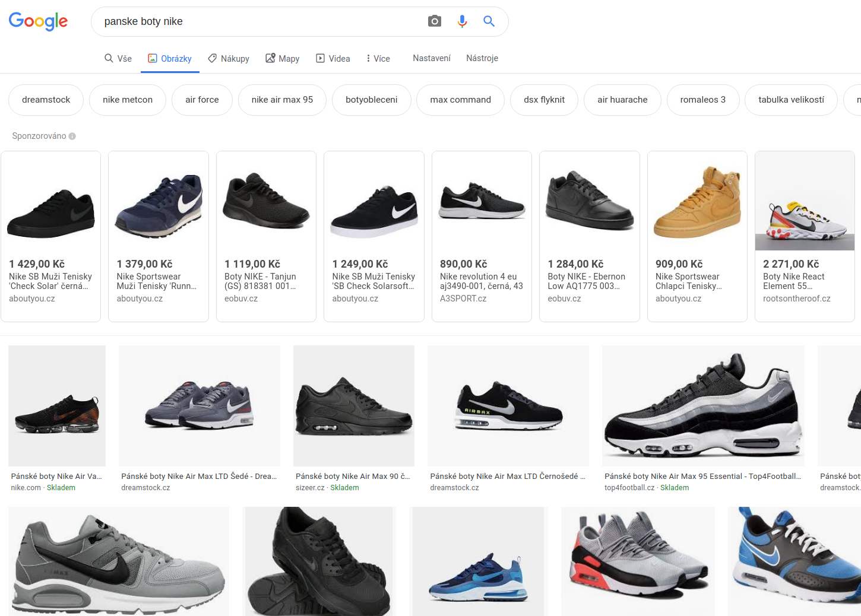861x616 pixels.
Task: Open the Nákupy tab
Action: click(229, 58)
